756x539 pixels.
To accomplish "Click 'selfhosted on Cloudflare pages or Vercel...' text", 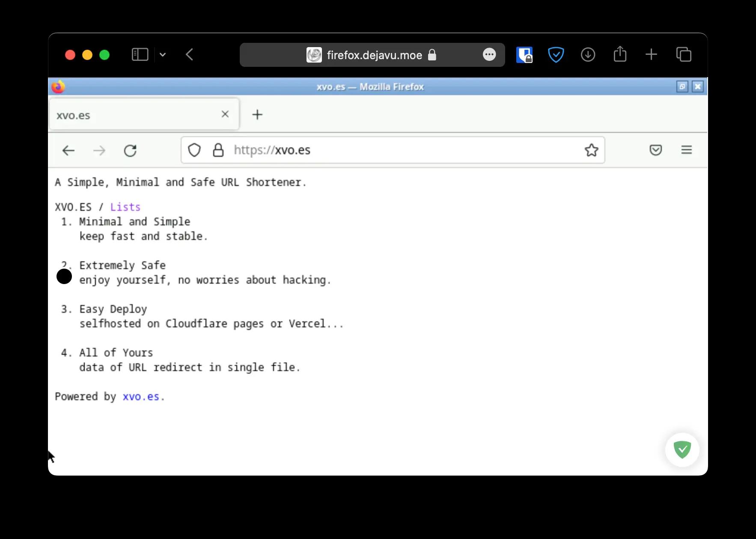I will [211, 323].
